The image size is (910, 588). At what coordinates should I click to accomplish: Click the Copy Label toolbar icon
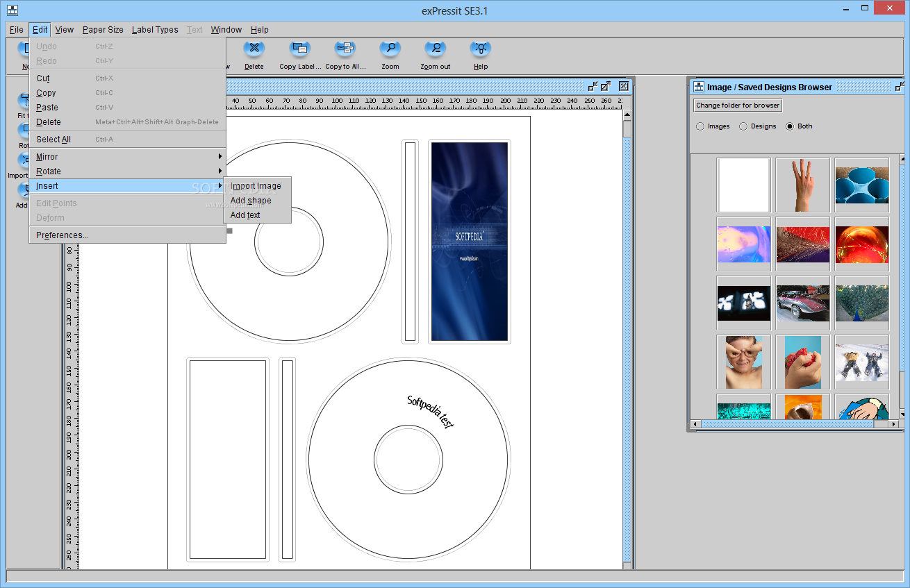300,49
